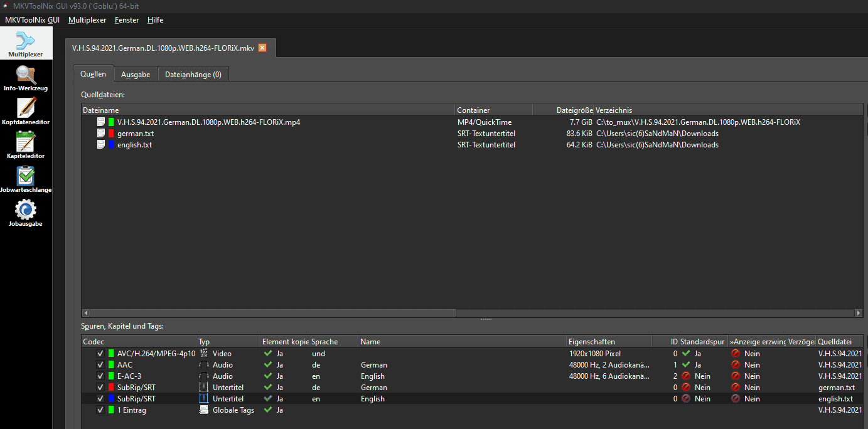Click file icon next to german.txt
This screenshot has width=868, height=429.
click(x=101, y=134)
